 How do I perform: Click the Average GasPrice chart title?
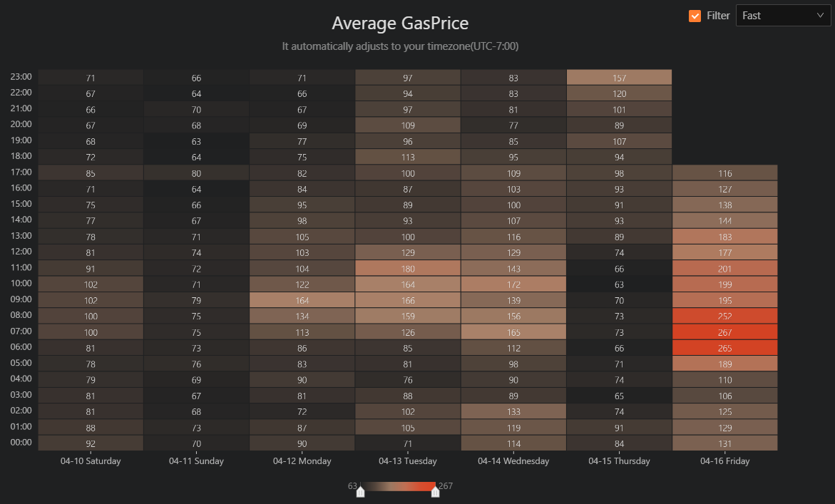click(400, 24)
